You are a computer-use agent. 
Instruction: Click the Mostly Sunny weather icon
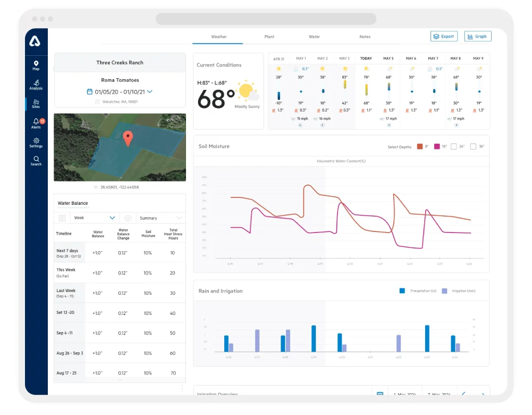(x=248, y=91)
